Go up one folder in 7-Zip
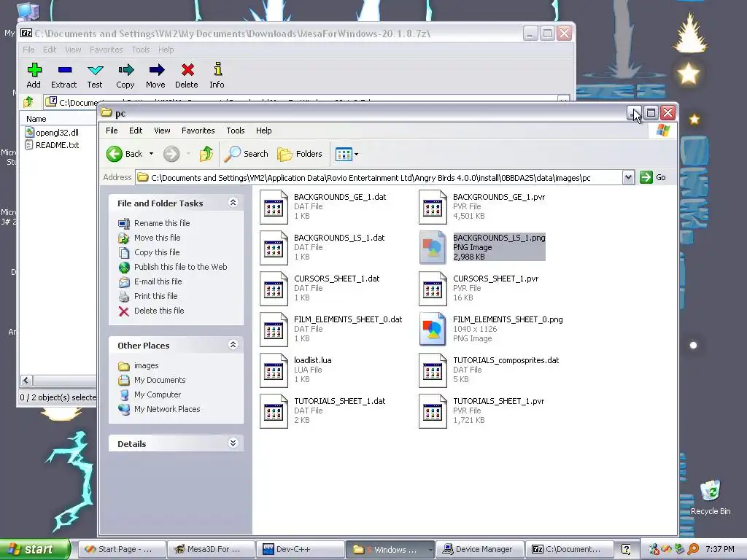The height and width of the screenshot is (560, 747). coord(28,101)
